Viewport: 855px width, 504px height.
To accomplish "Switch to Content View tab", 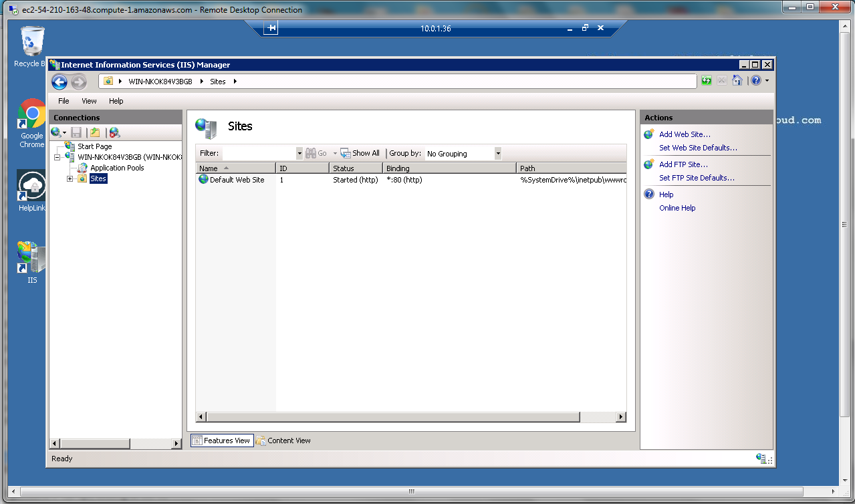I will point(283,440).
